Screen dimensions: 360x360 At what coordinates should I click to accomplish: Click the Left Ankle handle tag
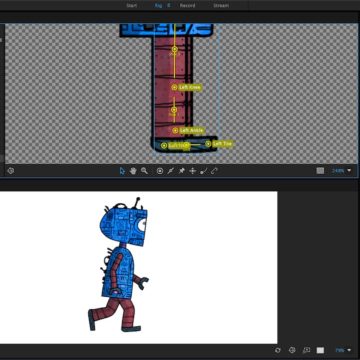[x=192, y=130]
